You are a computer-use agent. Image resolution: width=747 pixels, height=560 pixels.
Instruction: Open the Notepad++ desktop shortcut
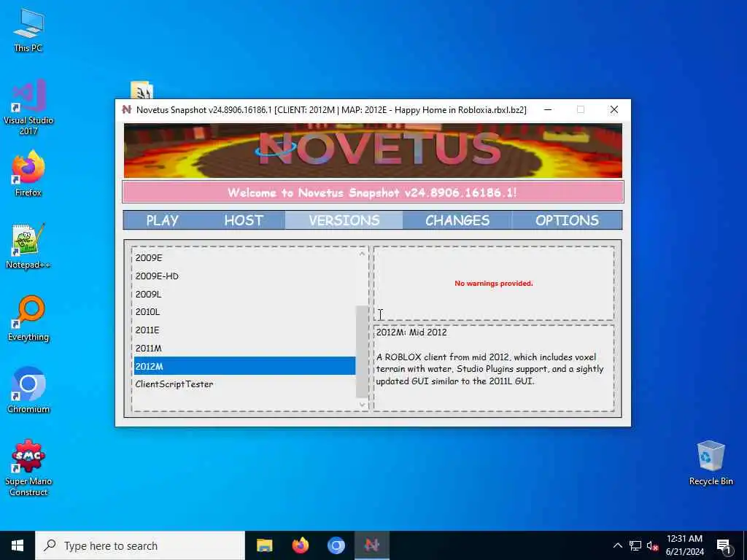tap(28, 246)
